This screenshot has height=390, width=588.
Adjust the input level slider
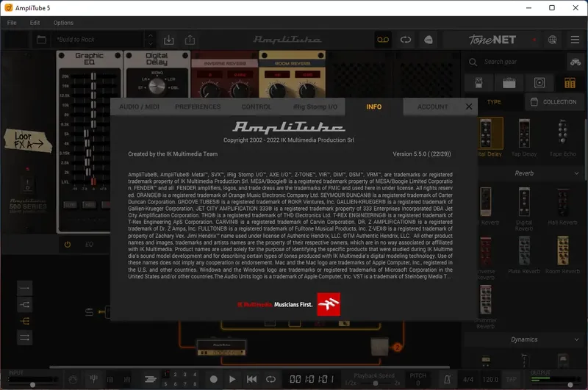(x=32, y=385)
